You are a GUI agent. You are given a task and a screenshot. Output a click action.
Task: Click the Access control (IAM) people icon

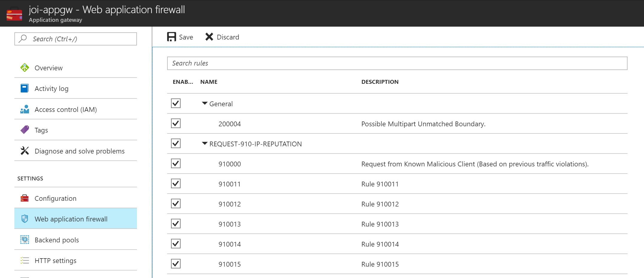tap(25, 109)
